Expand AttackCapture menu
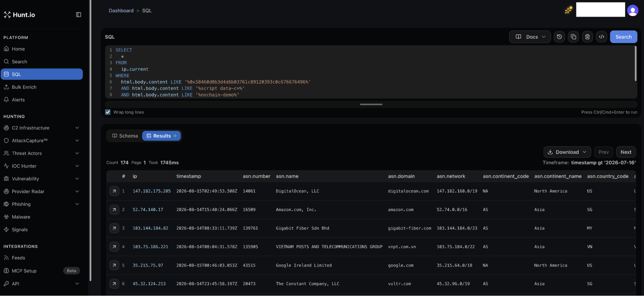 click(x=42, y=141)
